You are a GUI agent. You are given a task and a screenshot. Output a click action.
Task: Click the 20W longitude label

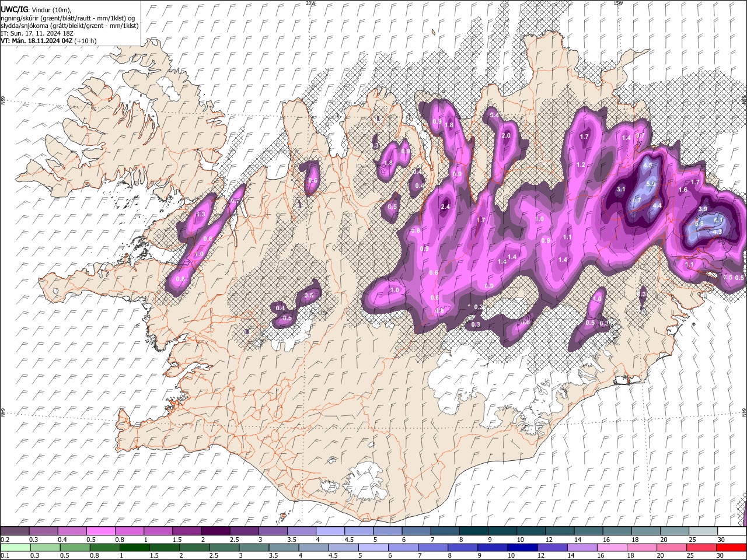tap(310, 3)
